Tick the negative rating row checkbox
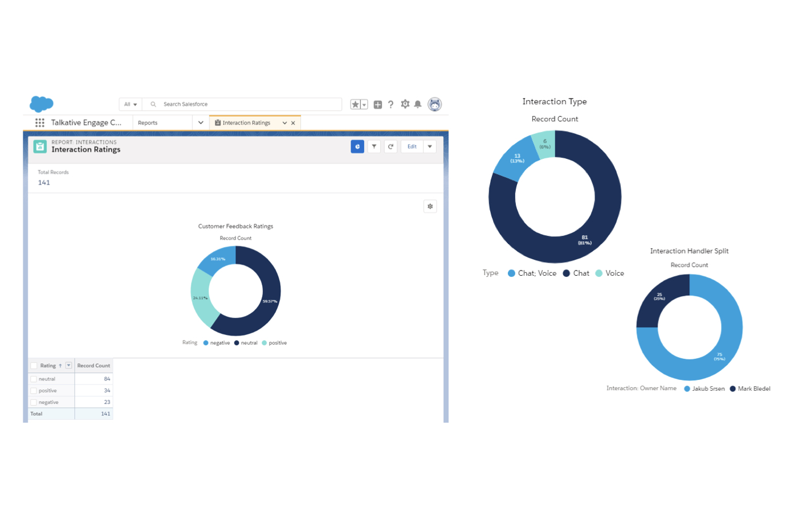 [x=34, y=402]
